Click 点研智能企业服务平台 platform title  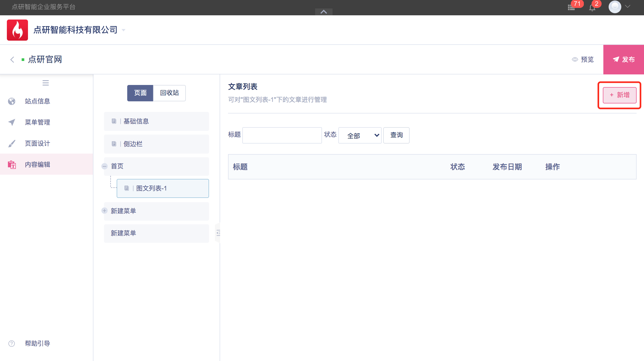[x=44, y=7]
